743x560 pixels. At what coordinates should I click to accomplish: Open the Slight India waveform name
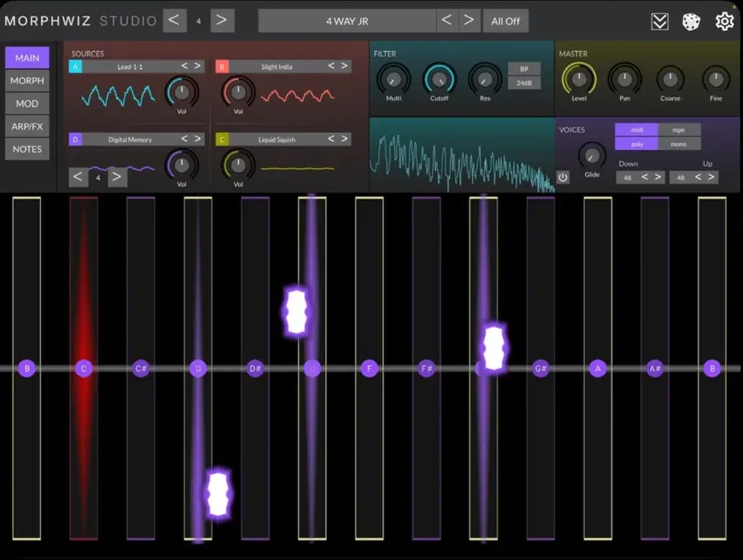pyautogui.click(x=277, y=67)
